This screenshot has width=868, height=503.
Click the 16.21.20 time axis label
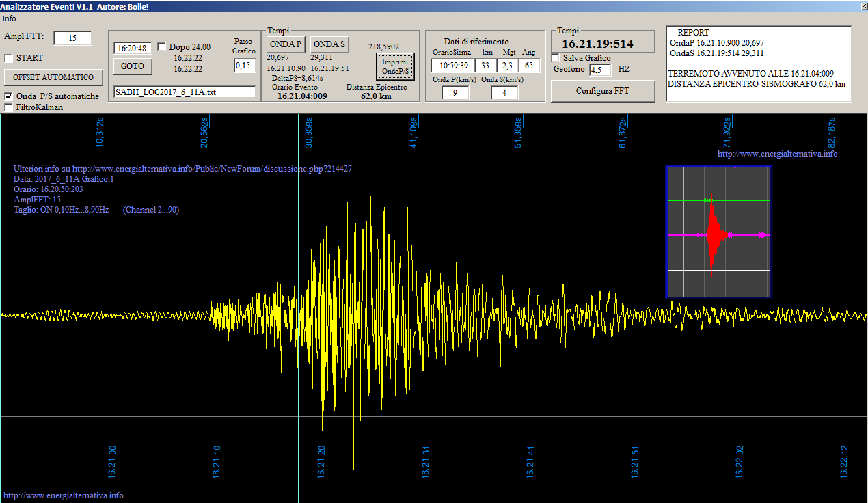coord(321,461)
